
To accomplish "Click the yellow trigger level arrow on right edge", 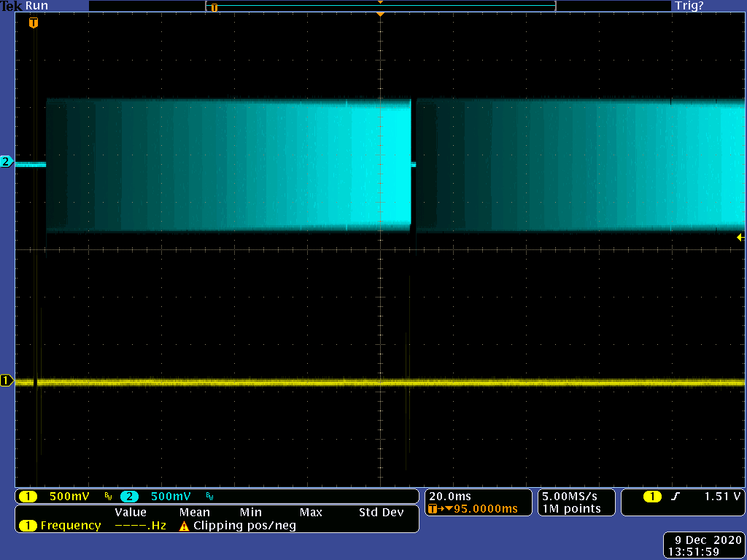I will (740, 238).
